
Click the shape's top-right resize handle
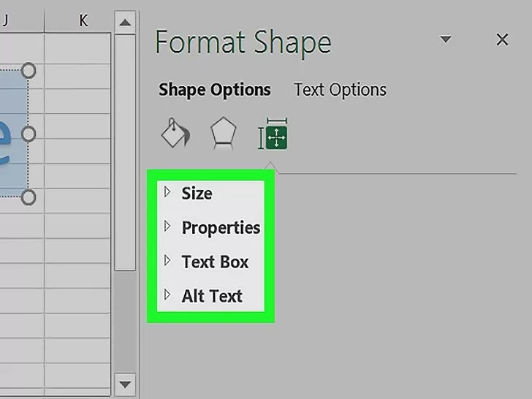click(28, 71)
